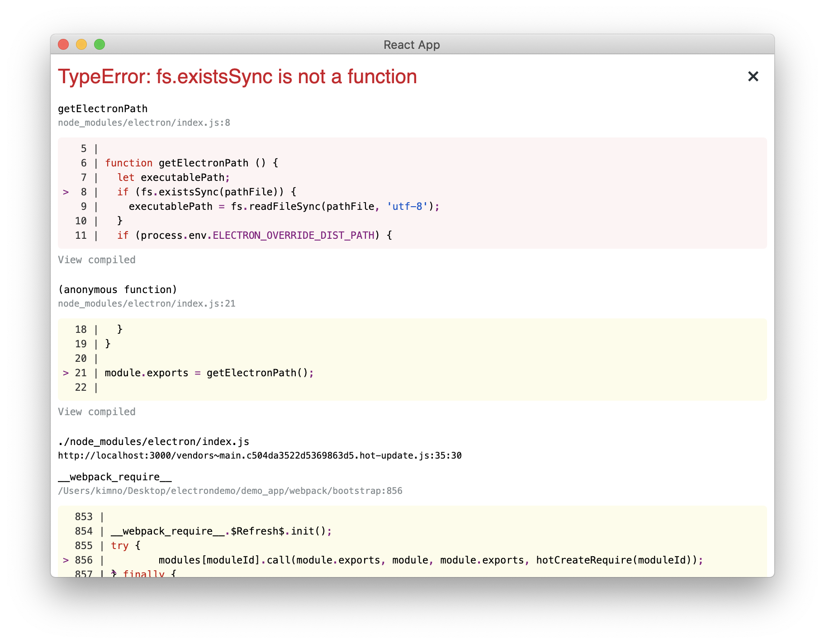
Task: Click View compiled under getElectronPath snippet
Action: pos(97,260)
